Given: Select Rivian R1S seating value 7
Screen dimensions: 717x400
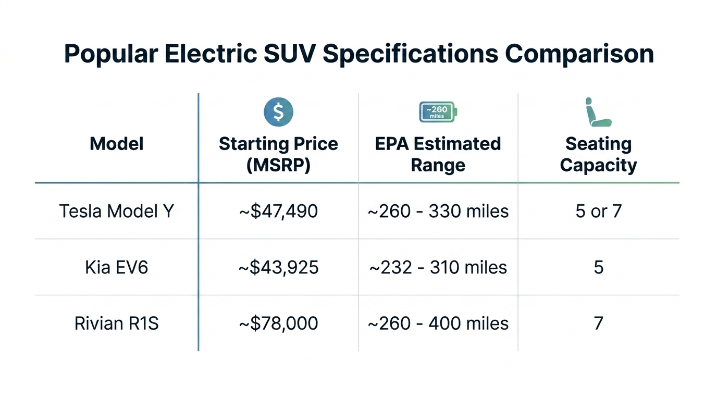Looking at the screenshot, I should [599, 324].
